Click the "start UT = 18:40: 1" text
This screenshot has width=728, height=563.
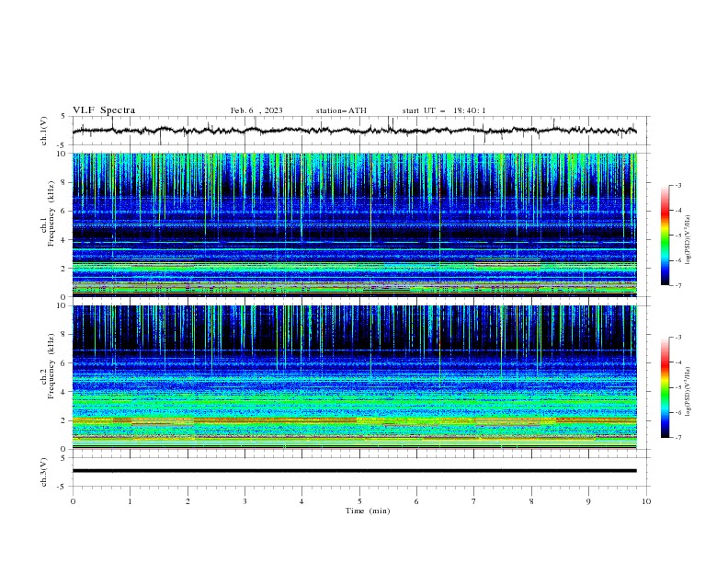tap(444, 110)
